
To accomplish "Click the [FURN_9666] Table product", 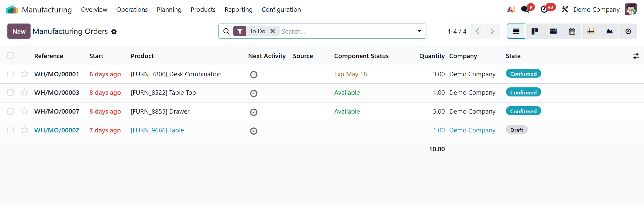I will 157,130.
